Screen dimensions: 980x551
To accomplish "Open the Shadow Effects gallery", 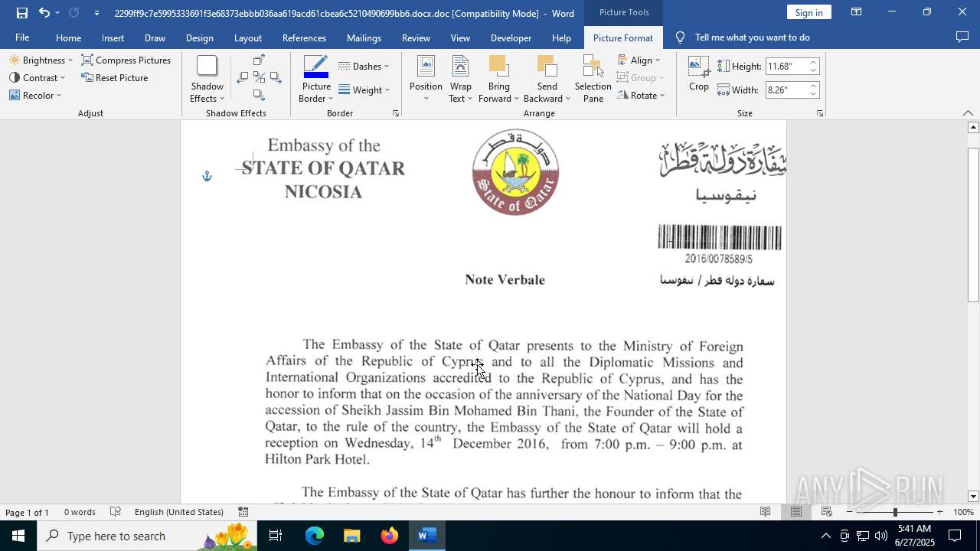I will (x=207, y=79).
